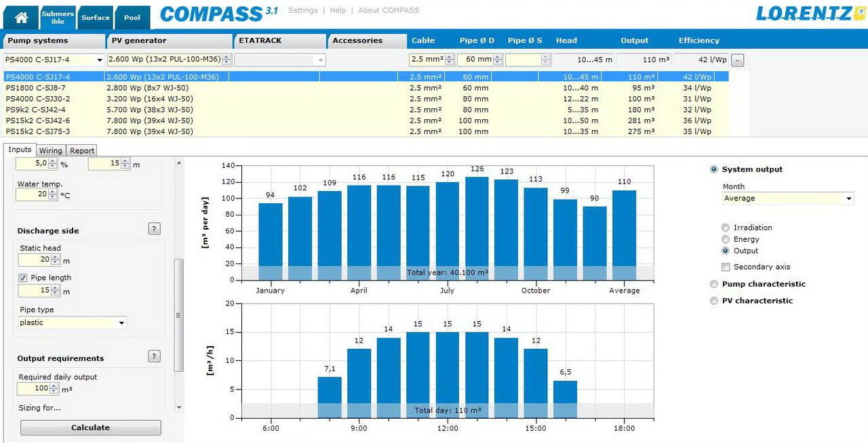Select the Output radio button
This screenshot has height=443, width=868.
[x=726, y=251]
